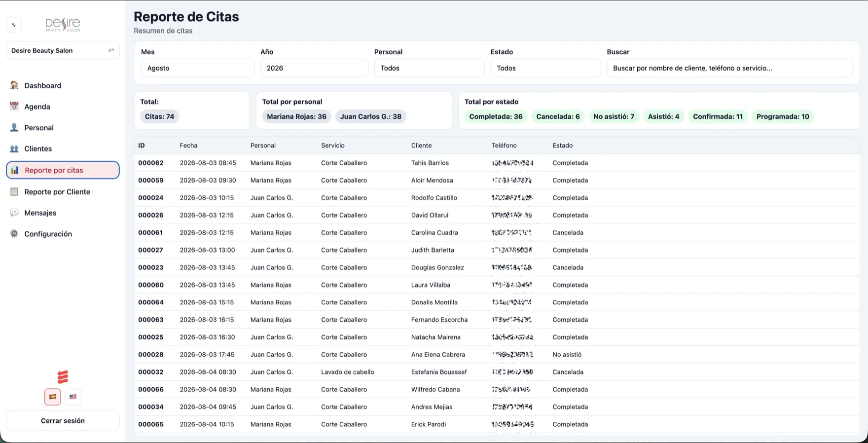
Task: Open the Mes dropdown showing Agosto
Action: coord(198,68)
